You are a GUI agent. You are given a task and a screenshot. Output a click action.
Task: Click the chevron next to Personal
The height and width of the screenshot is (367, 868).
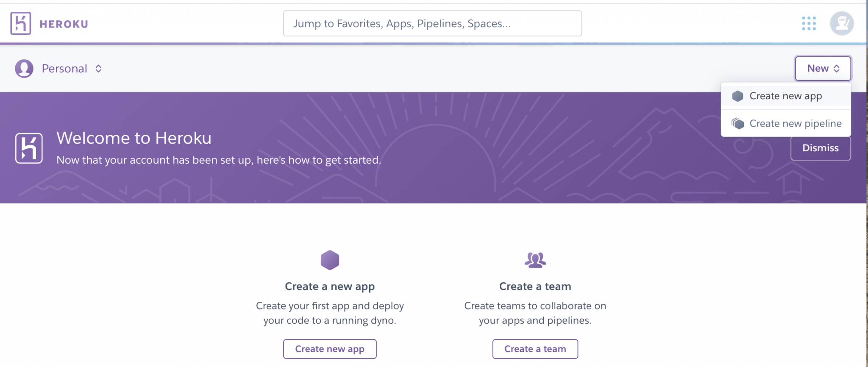(98, 68)
